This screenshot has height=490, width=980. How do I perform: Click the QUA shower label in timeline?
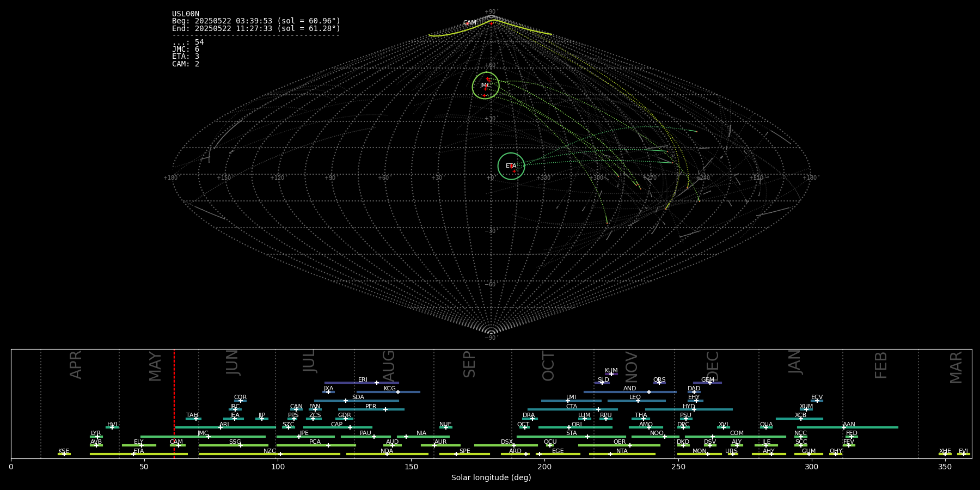coord(767,425)
